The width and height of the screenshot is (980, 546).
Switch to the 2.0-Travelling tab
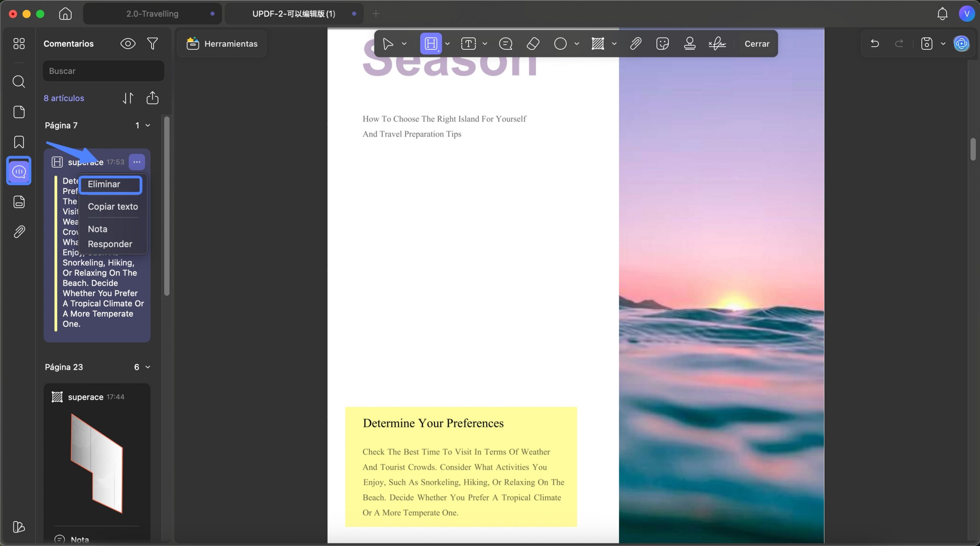pos(152,14)
